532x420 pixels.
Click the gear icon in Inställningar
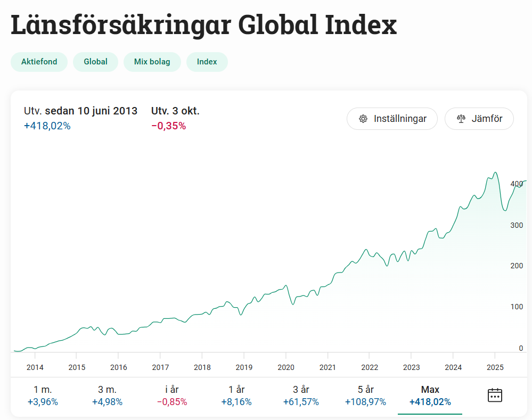(x=363, y=119)
